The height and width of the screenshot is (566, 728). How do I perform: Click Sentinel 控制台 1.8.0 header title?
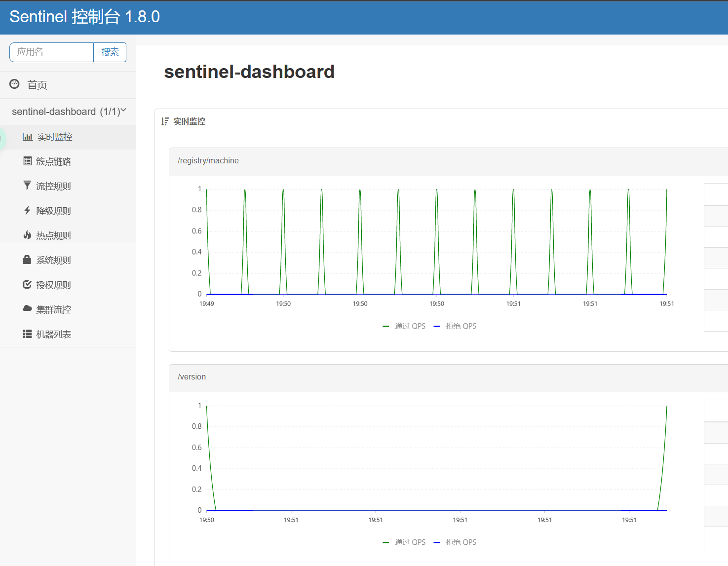click(84, 17)
